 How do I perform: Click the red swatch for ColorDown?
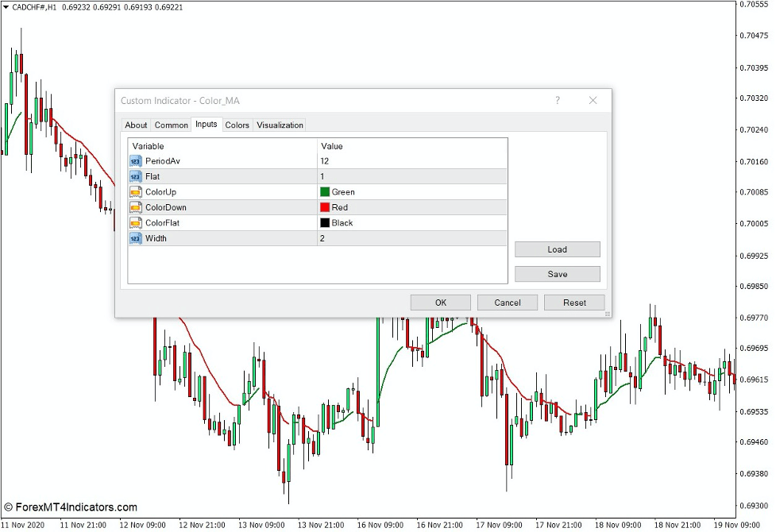(326, 207)
